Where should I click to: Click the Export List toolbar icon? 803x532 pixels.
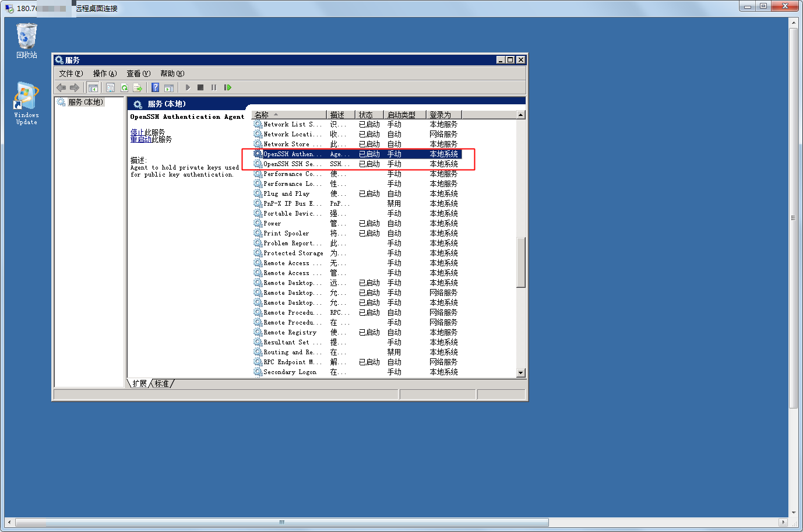click(137, 87)
